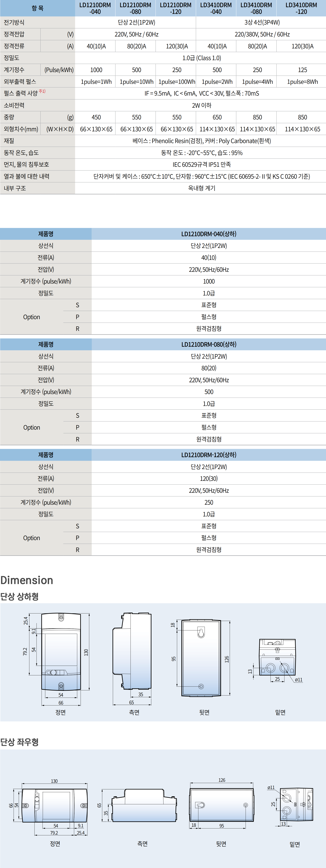Click the LD1210DRM-040 column header
Screen dimensions: 326x868
pos(95,8)
